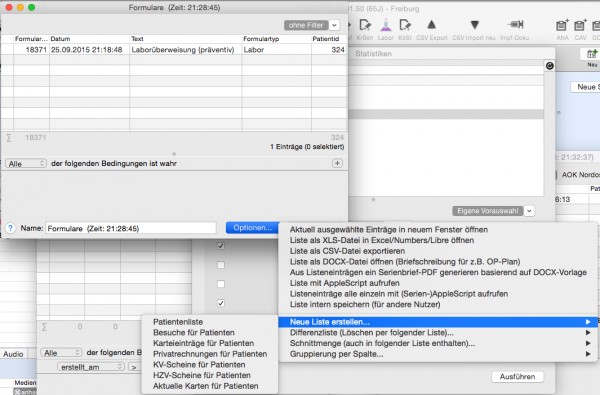The image size is (600, 395).
Task: Click the CSV Import neu arrow icon
Action: click(474, 25)
